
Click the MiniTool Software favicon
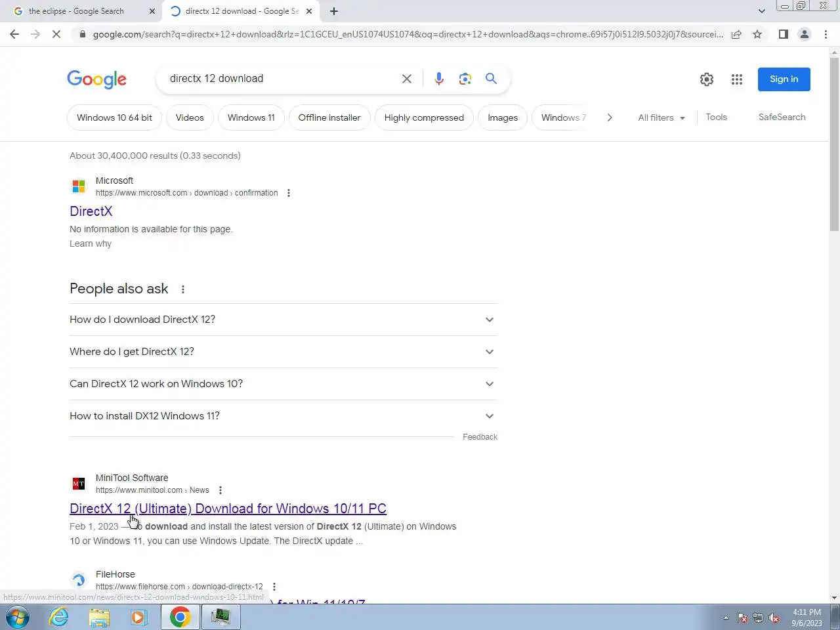pos(79,484)
